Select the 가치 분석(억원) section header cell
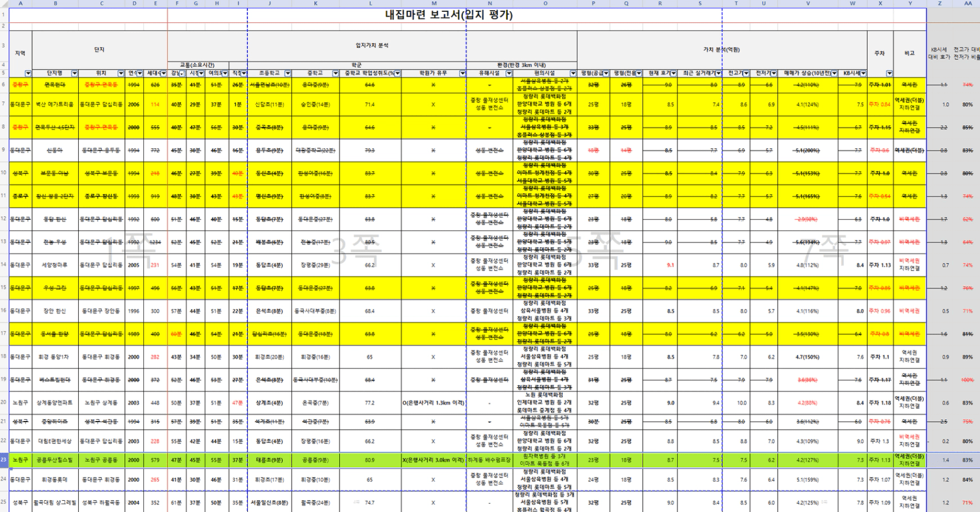 pyautogui.click(x=721, y=50)
